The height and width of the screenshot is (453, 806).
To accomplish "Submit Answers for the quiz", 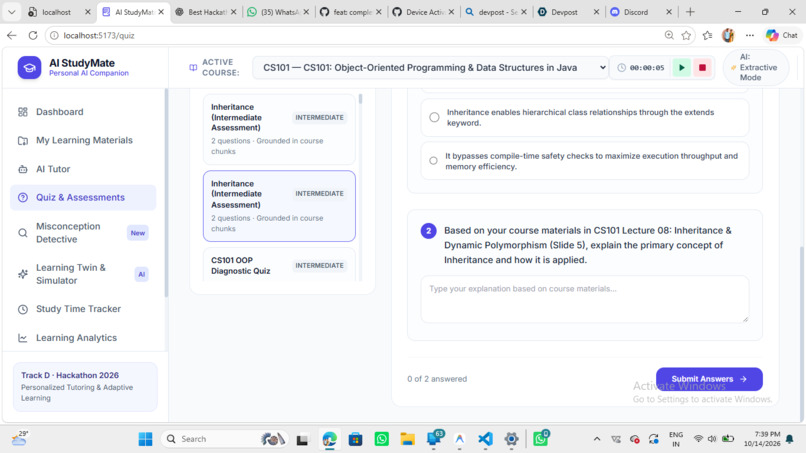I will pos(709,379).
